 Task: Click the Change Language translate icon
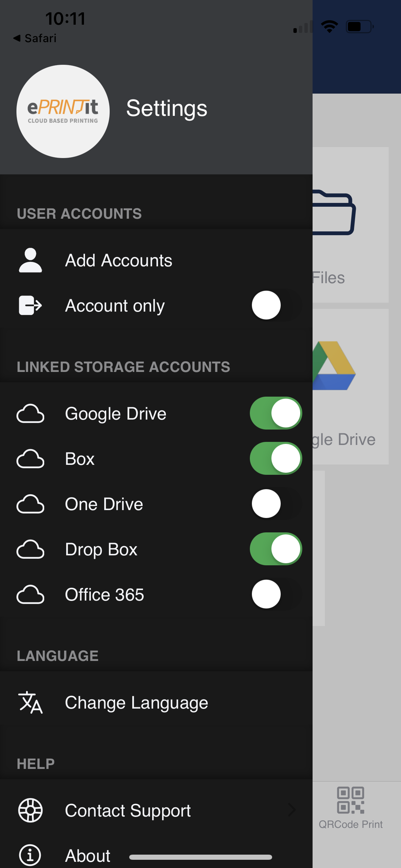tap(31, 702)
